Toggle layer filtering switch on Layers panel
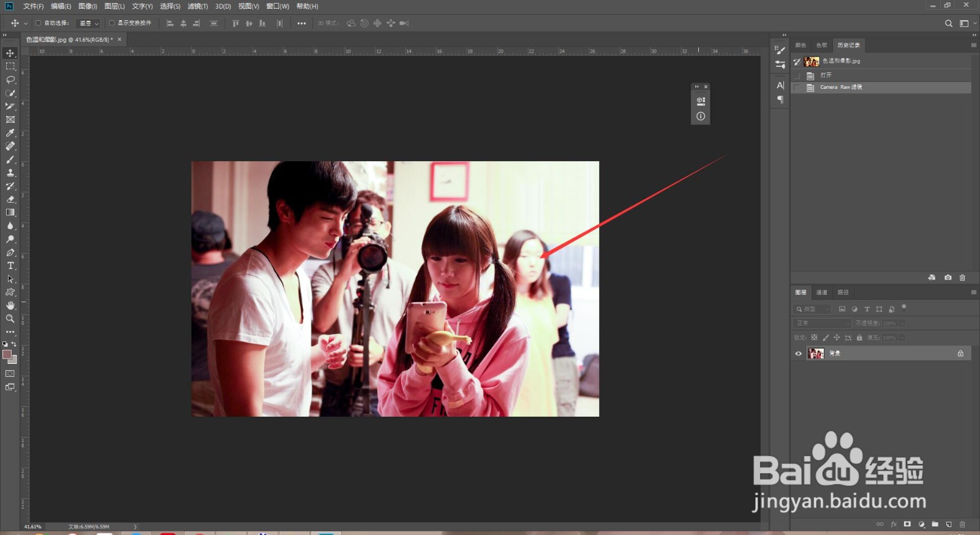 [904, 307]
